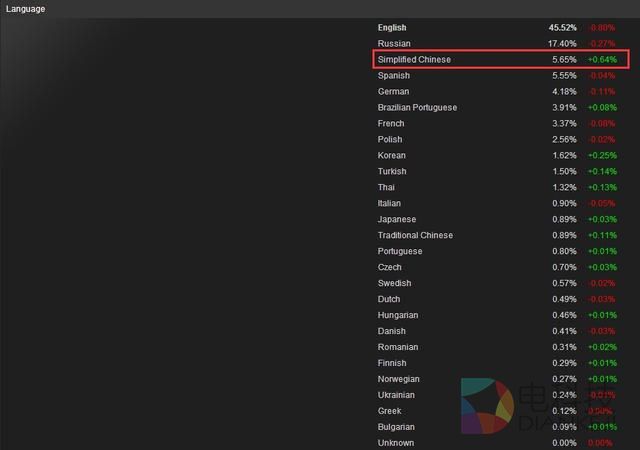Click the 1.50% Turkish share value
This screenshot has width=640, height=450.
pos(564,172)
